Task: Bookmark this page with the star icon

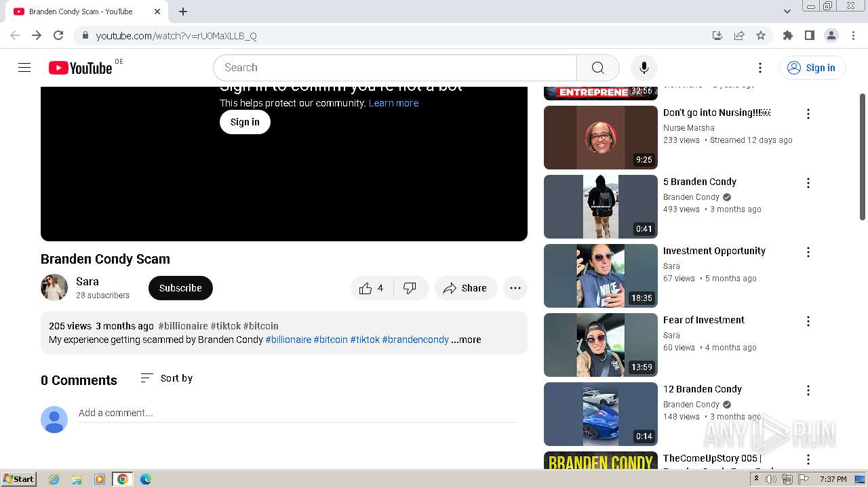Action: click(761, 35)
